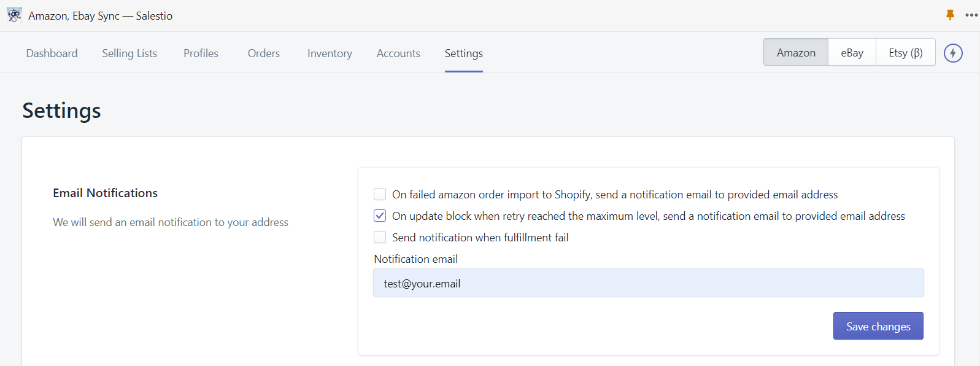Open the Dashboard tab
The height and width of the screenshot is (366, 980).
[52, 53]
